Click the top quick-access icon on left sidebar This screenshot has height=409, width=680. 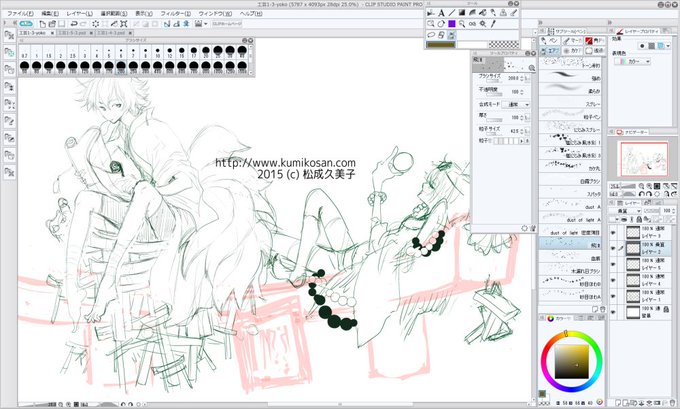point(9,36)
